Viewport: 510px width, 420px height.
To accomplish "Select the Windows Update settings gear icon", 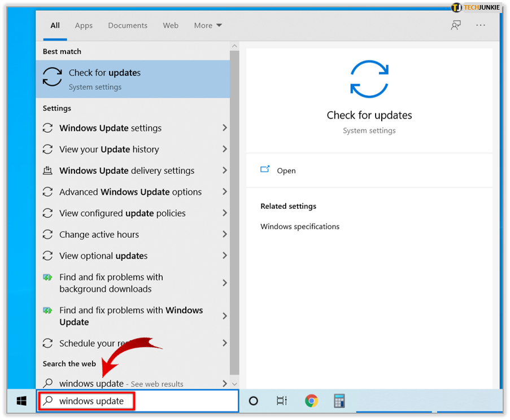I will pyautogui.click(x=48, y=128).
